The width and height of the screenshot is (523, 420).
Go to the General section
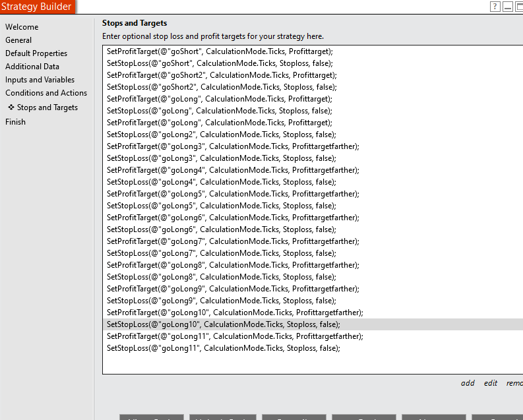18,40
